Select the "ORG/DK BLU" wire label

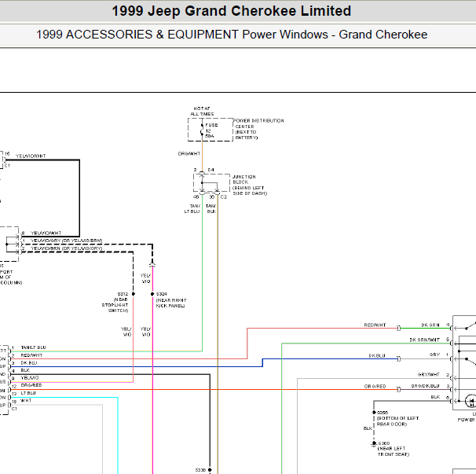pos(425,386)
